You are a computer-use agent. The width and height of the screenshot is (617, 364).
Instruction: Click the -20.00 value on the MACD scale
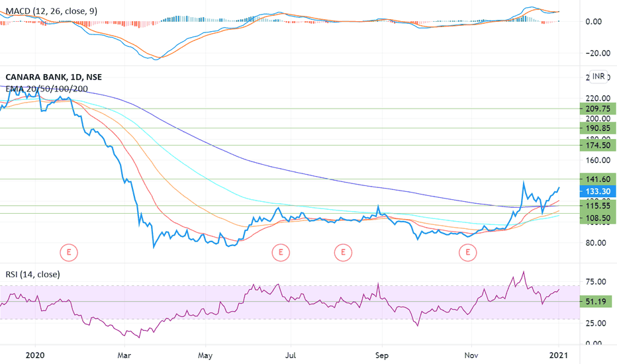pyautogui.click(x=596, y=53)
